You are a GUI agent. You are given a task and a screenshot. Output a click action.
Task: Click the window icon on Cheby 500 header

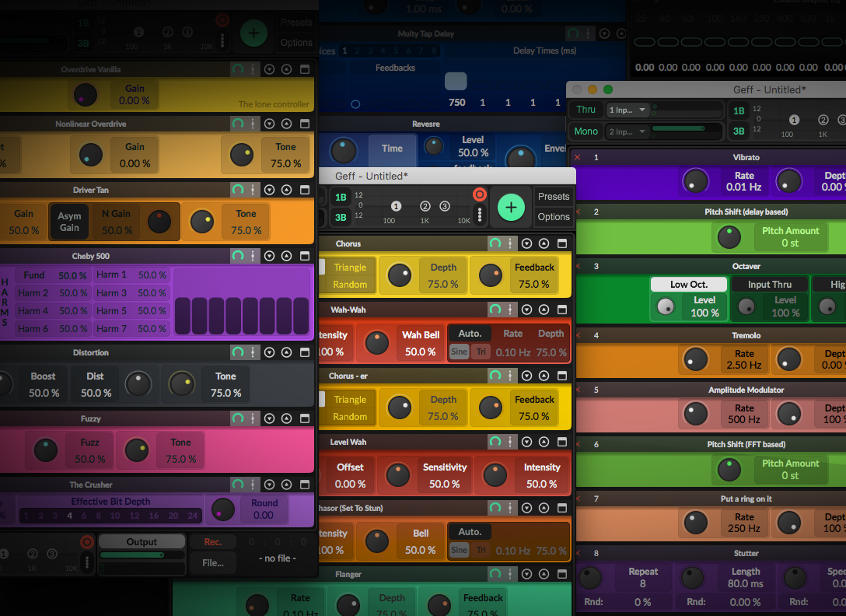pyautogui.click(x=304, y=256)
